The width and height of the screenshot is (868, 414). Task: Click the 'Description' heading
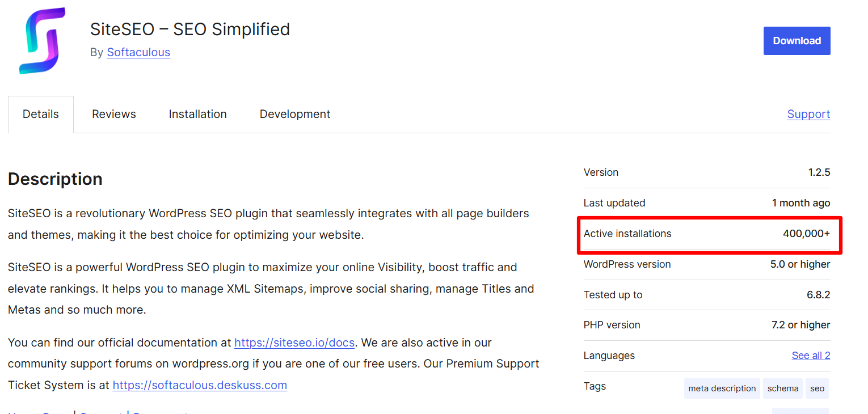click(x=55, y=179)
